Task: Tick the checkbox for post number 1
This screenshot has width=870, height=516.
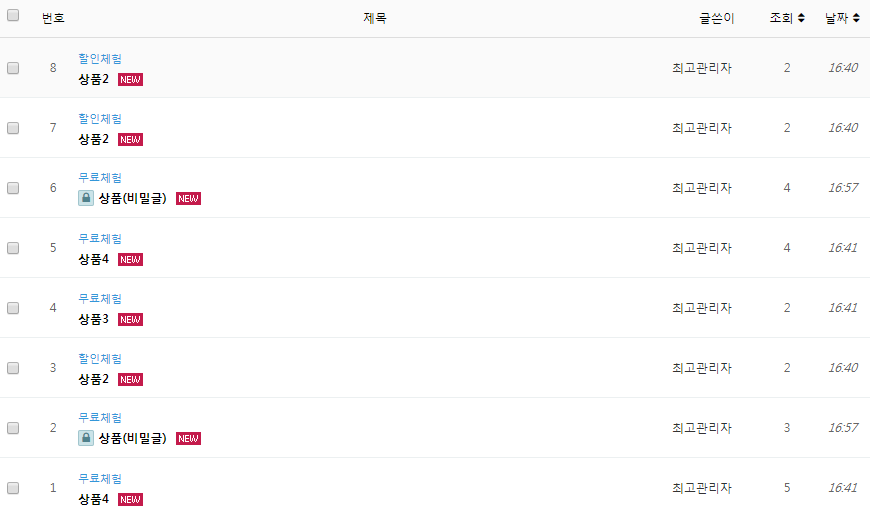Action: pyautogui.click(x=13, y=488)
